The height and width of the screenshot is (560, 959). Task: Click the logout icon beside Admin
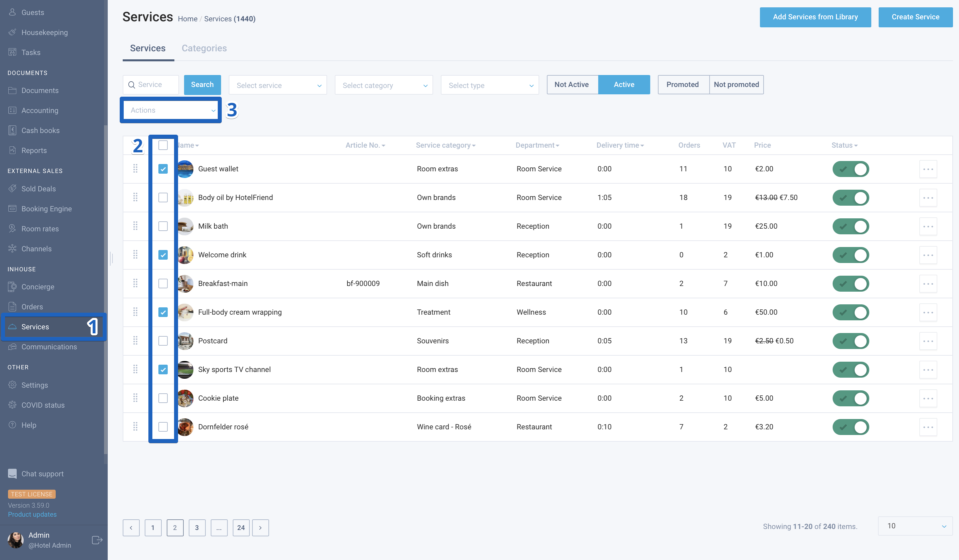[97, 540]
